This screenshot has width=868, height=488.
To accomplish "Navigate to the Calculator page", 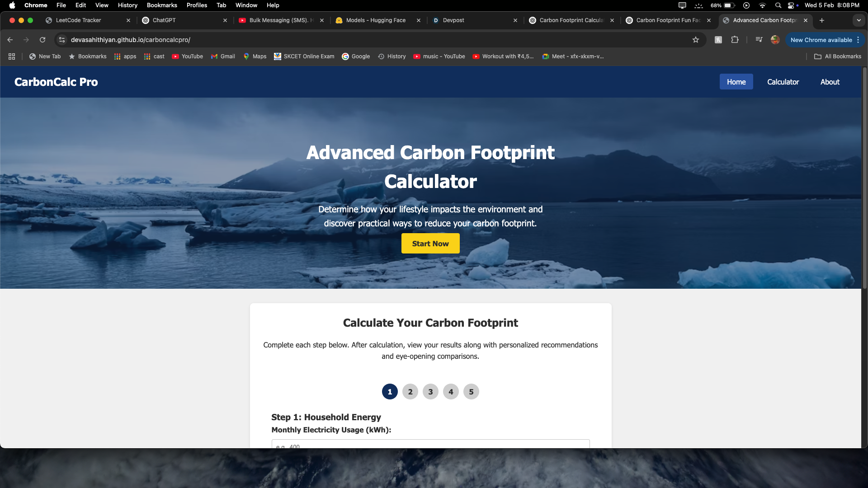I will pos(783,82).
